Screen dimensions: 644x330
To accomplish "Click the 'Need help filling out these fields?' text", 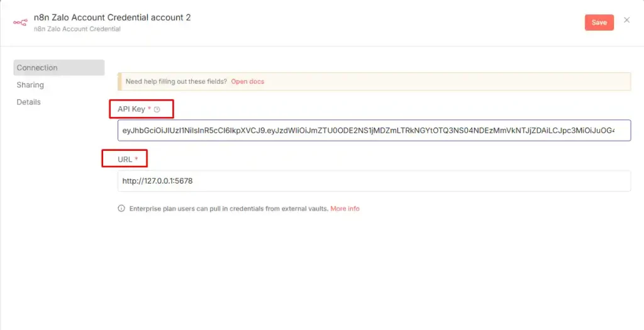I will point(176,81).
